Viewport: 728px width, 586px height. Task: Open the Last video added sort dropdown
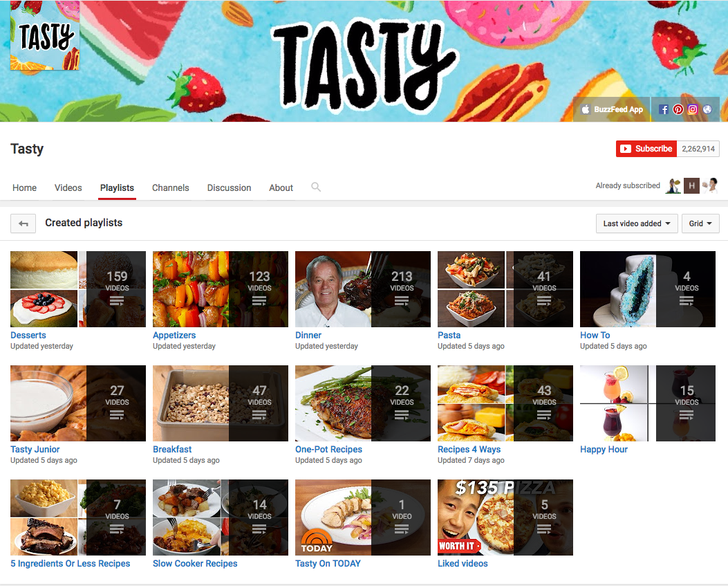tap(636, 223)
